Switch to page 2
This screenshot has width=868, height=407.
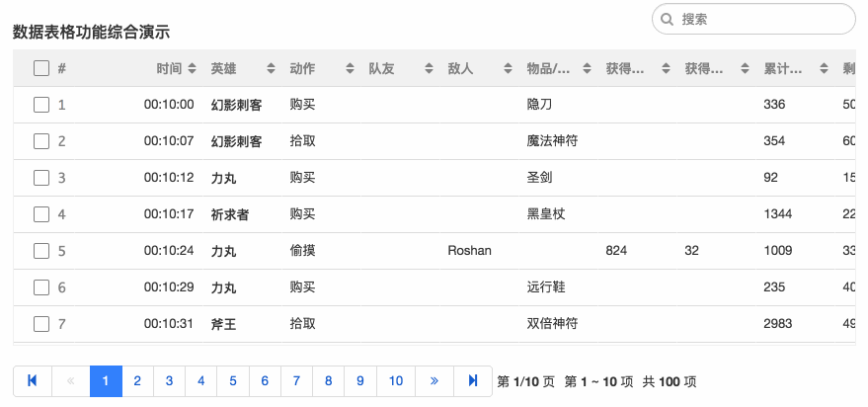click(x=137, y=380)
